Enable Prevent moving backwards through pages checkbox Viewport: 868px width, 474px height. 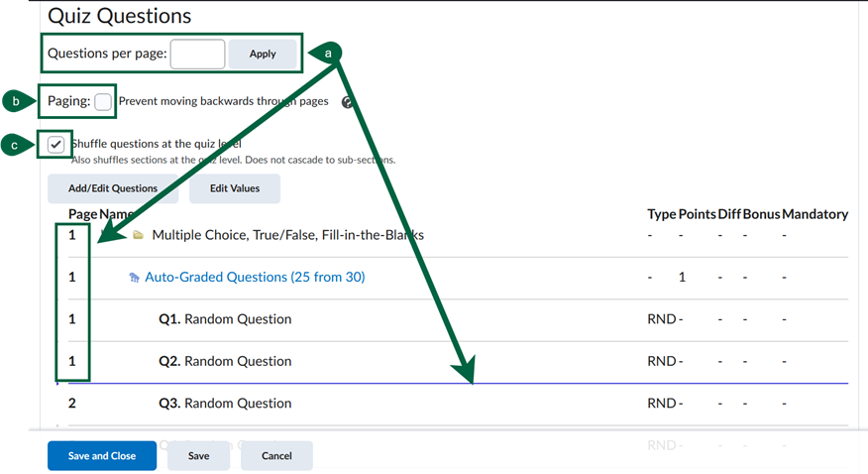[103, 101]
